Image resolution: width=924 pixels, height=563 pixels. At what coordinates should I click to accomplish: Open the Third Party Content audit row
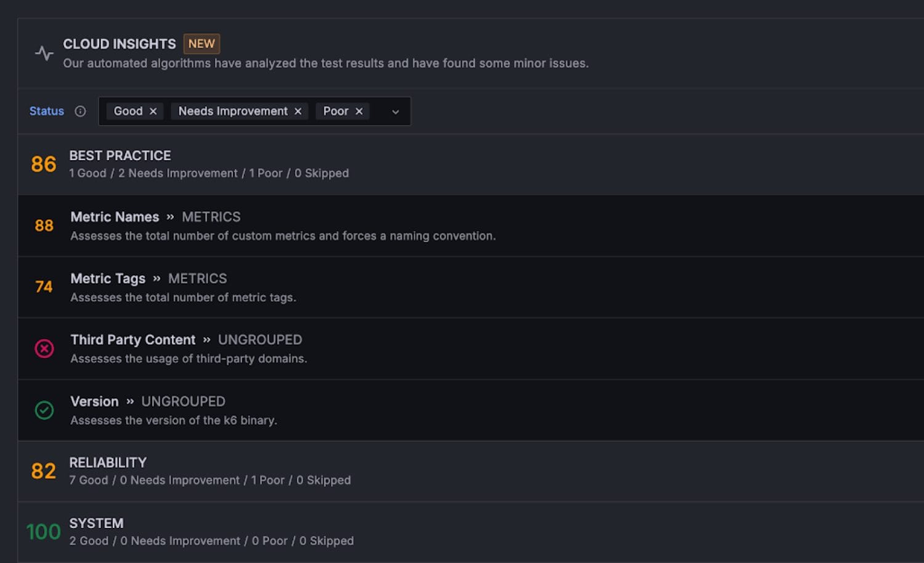pyautogui.click(x=471, y=349)
